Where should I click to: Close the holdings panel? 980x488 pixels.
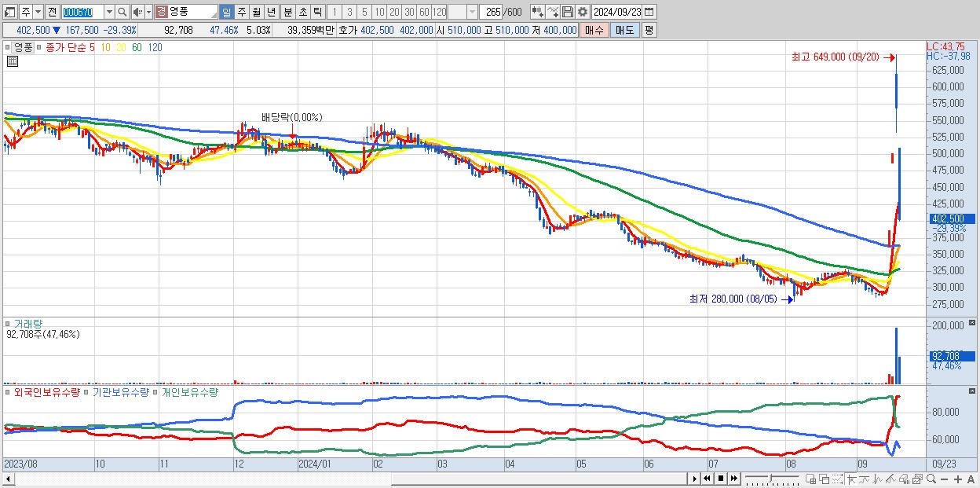pyautogui.click(x=974, y=391)
